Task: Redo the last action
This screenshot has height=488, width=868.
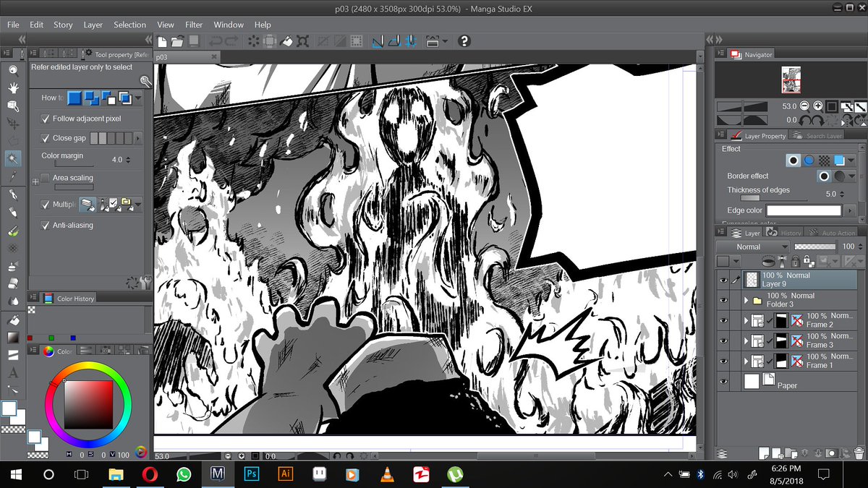Action: (232, 41)
